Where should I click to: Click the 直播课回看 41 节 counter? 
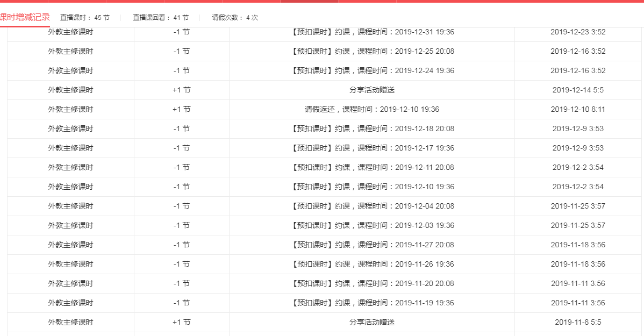tap(161, 18)
